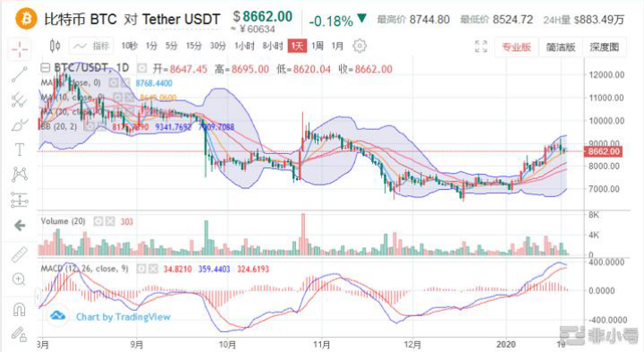Switch to the 1月 timeframe

pos(337,46)
